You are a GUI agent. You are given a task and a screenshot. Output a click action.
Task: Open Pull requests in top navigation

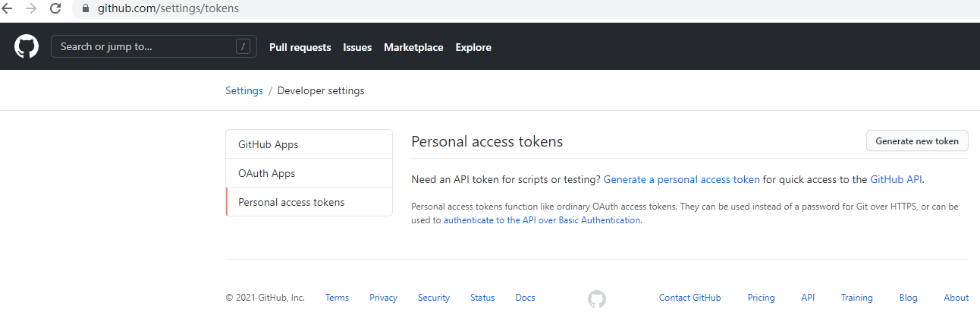click(300, 47)
